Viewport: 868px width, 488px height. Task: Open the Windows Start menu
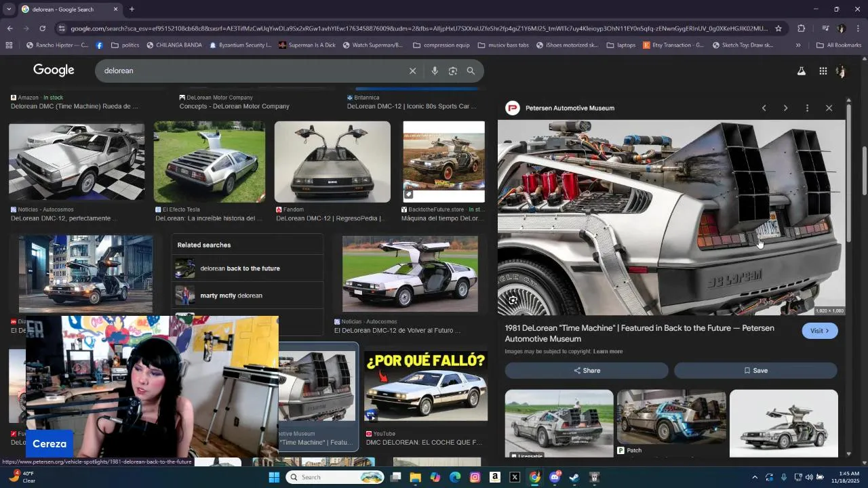274,477
